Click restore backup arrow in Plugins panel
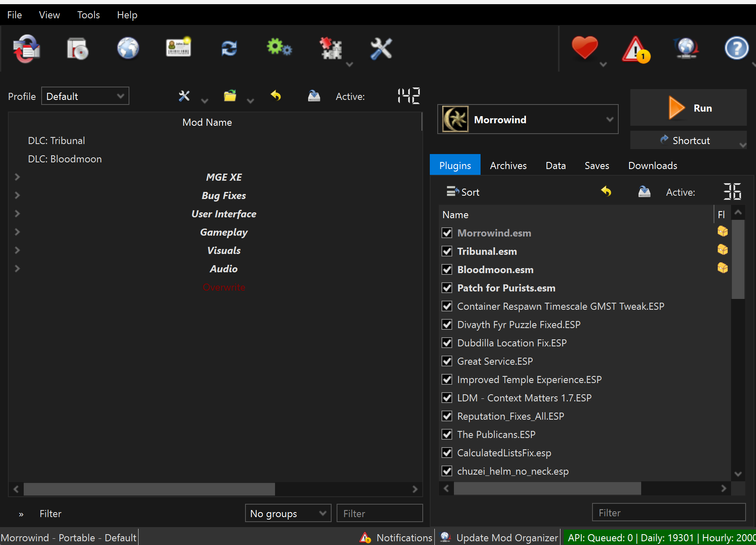 pyautogui.click(x=606, y=191)
